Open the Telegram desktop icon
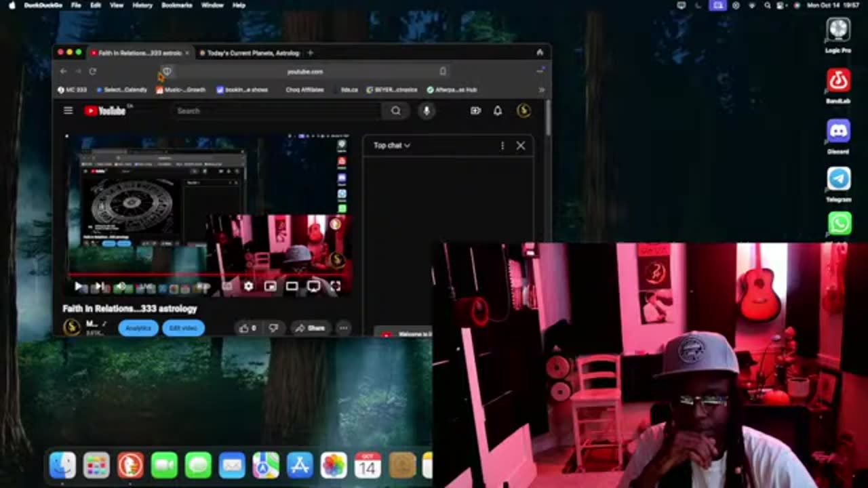Image resolution: width=868 pixels, height=488 pixels. [839, 184]
